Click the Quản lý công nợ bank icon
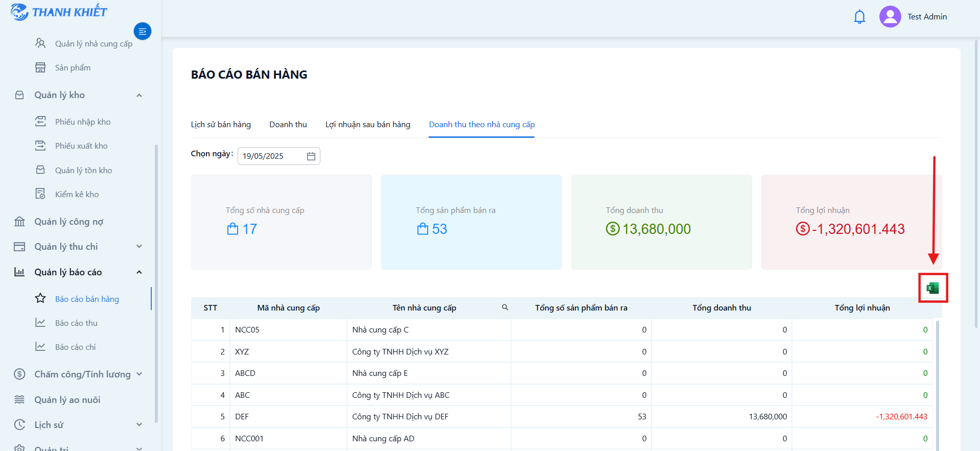This screenshot has height=451, width=980. tap(19, 222)
